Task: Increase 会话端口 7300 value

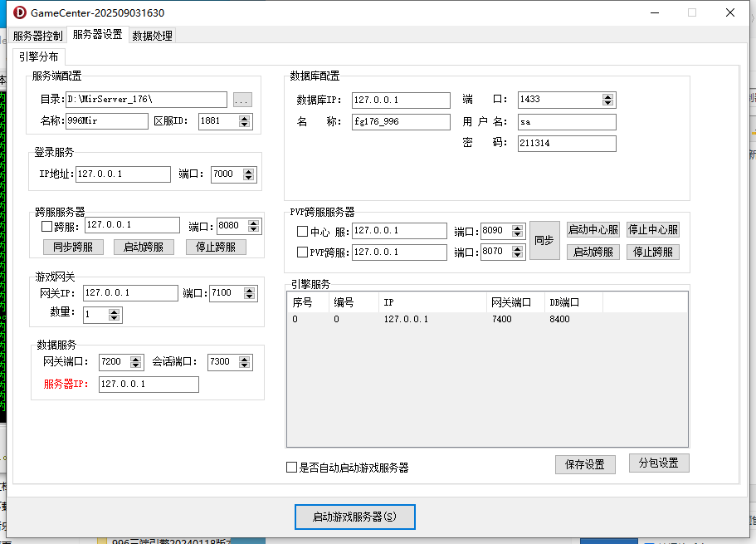Action: tap(245, 359)
